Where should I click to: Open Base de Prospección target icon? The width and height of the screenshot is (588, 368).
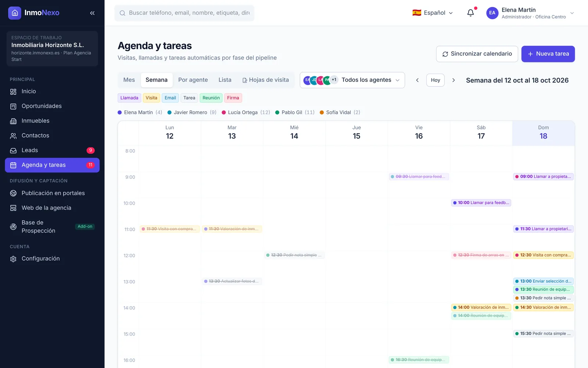point(13,227)
